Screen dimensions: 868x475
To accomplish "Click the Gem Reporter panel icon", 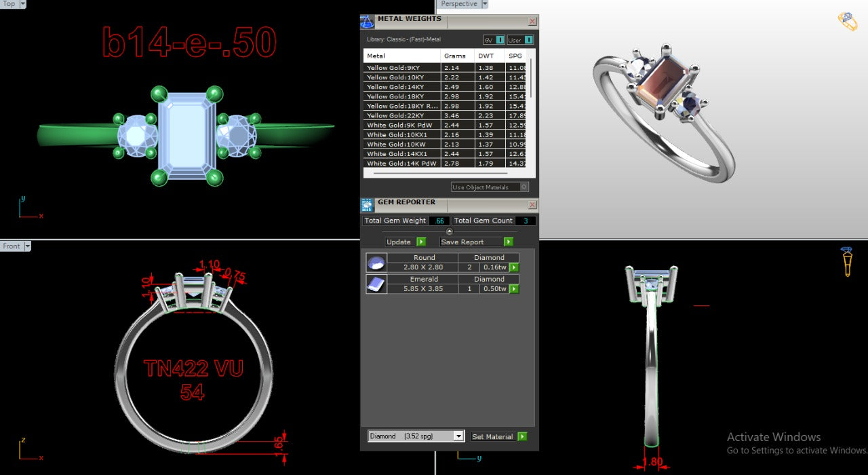I will coord(367,205).
